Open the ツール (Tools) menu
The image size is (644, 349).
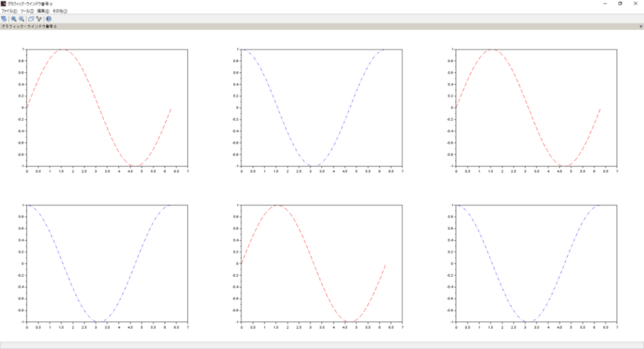pyautogui.click(x=27, y=11)
